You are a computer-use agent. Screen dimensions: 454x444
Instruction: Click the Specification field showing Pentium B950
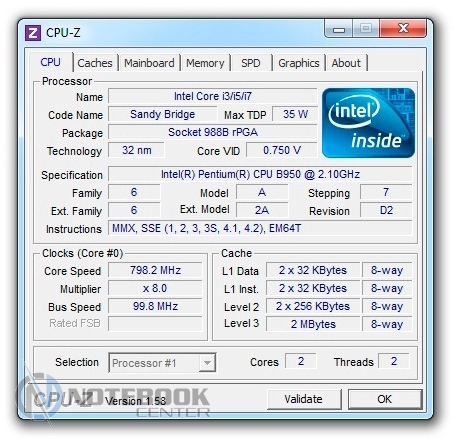pyautogui.click(x=260, y=174)
